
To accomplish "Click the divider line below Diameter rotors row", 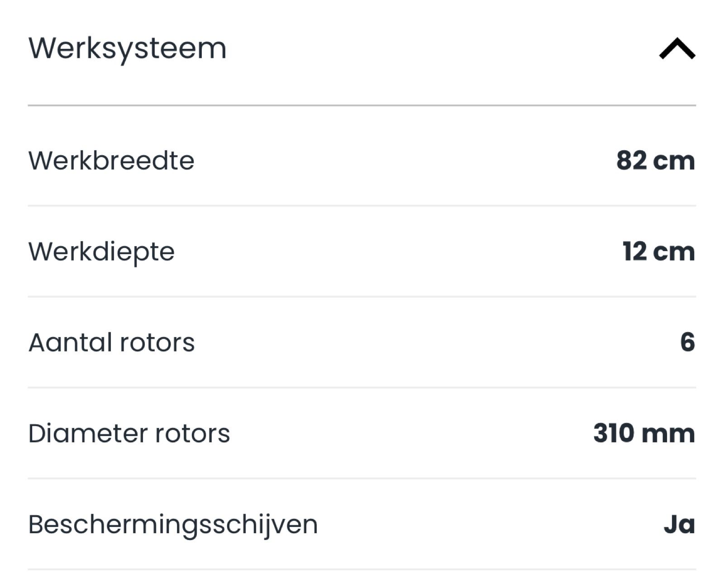I will click(x=362, y=479).
